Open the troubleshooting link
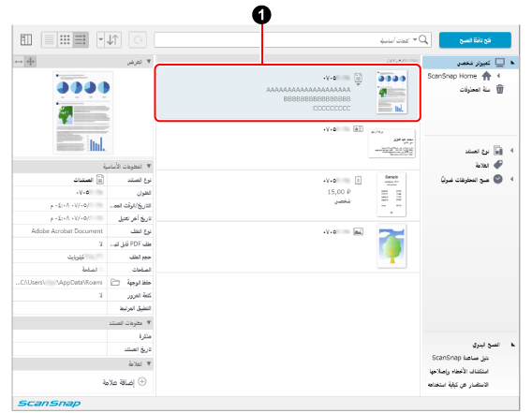 (459, 371)
